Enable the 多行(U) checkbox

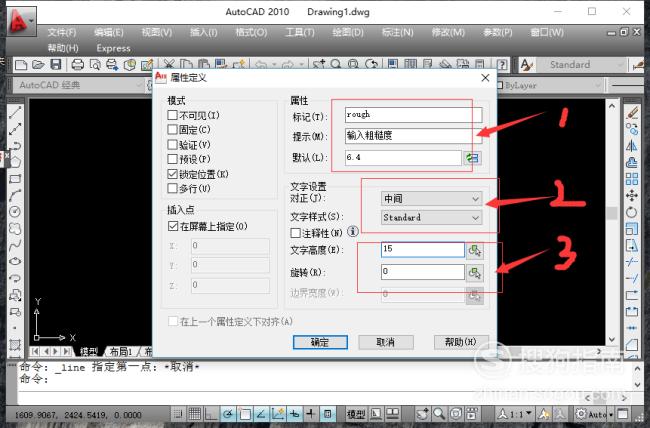click(172, 188)
